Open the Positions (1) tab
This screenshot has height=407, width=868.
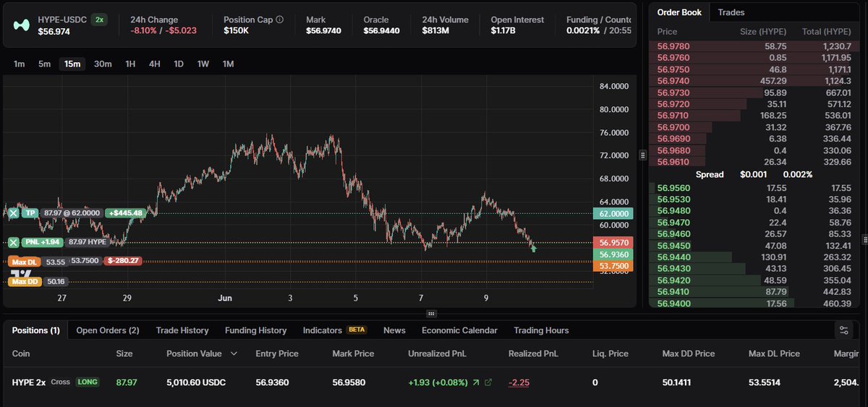coord(35,330)
